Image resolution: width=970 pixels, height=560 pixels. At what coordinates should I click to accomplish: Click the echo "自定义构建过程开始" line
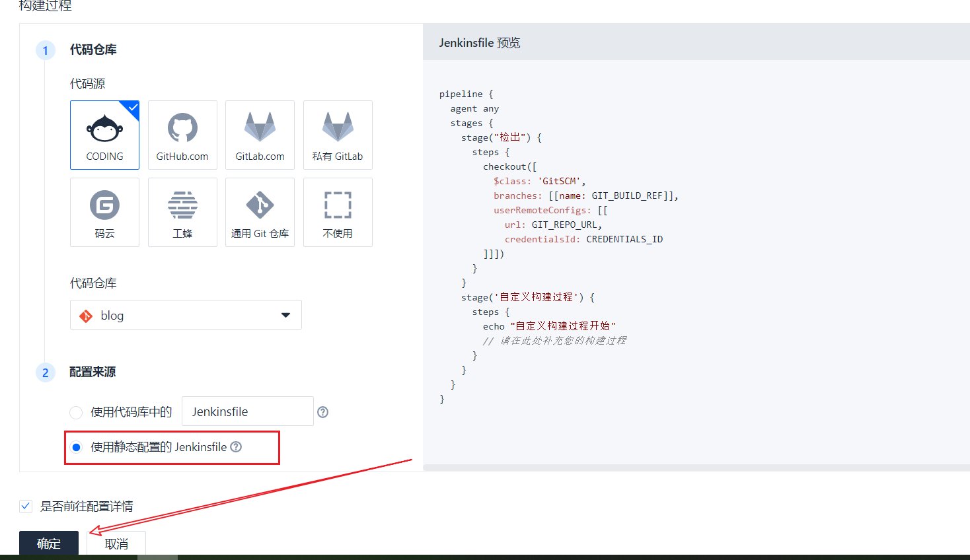click(549, 326)
